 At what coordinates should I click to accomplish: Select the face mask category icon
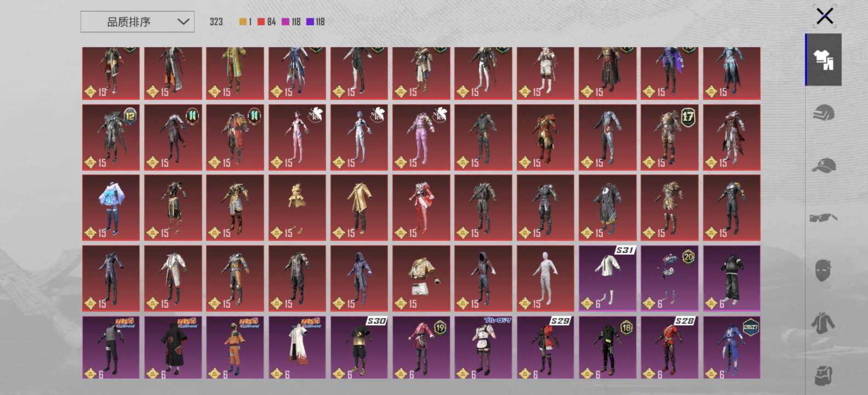point(824,270)
